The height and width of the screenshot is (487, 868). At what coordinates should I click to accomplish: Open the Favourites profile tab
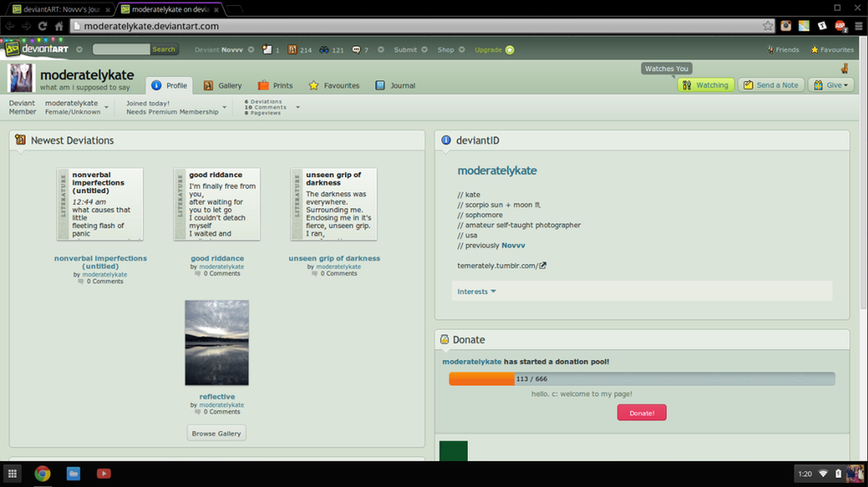click(x=334, y=86)
